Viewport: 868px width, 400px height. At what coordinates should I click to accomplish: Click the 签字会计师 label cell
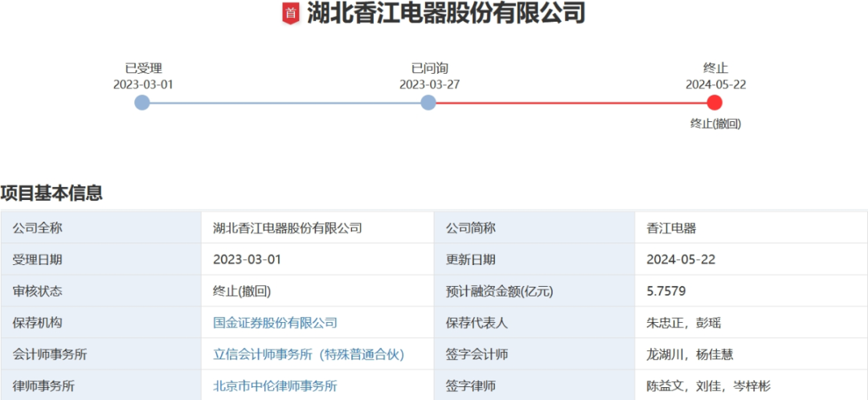pyautogui.click(x=534, y=355)
